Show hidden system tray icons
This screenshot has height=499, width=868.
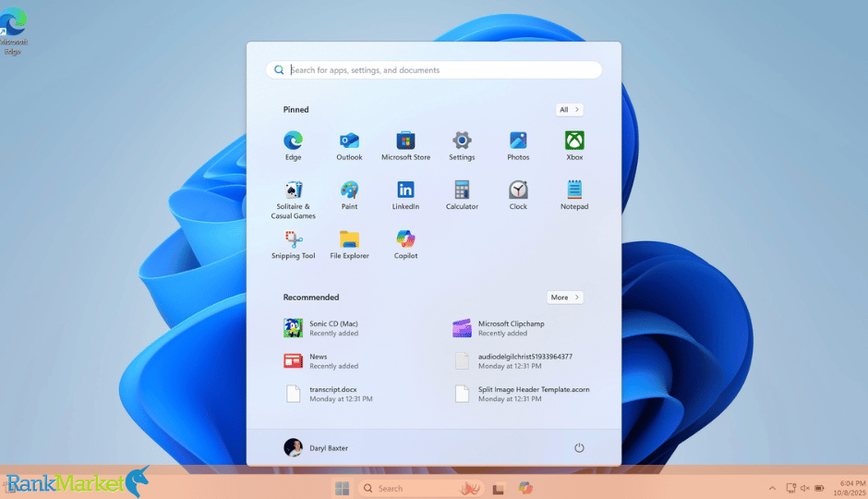point(772,488)
